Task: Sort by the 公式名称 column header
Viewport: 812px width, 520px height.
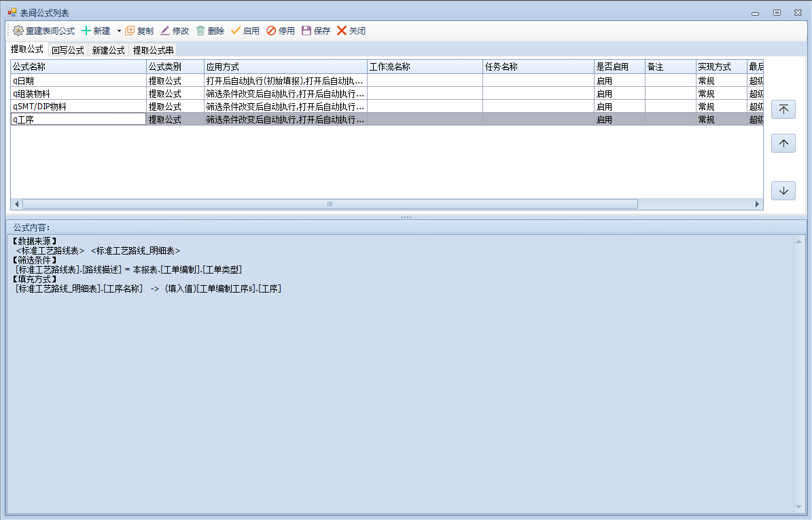Action: point(78,67)
